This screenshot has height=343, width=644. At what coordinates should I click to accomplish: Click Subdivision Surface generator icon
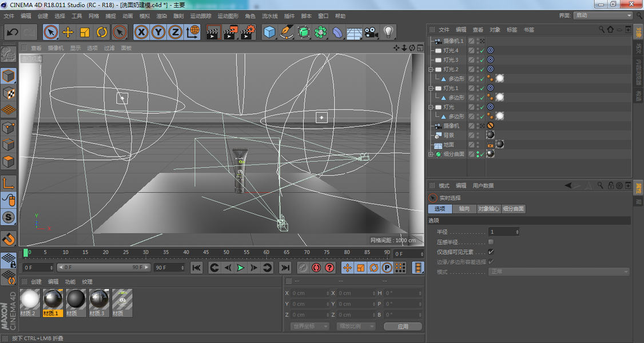click(304, 32)
